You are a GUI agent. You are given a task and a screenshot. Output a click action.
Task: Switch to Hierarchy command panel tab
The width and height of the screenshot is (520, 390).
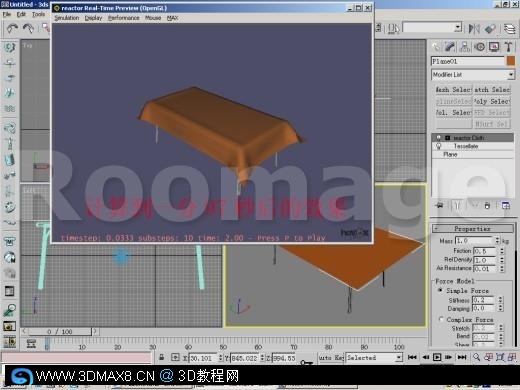(465, 47)
